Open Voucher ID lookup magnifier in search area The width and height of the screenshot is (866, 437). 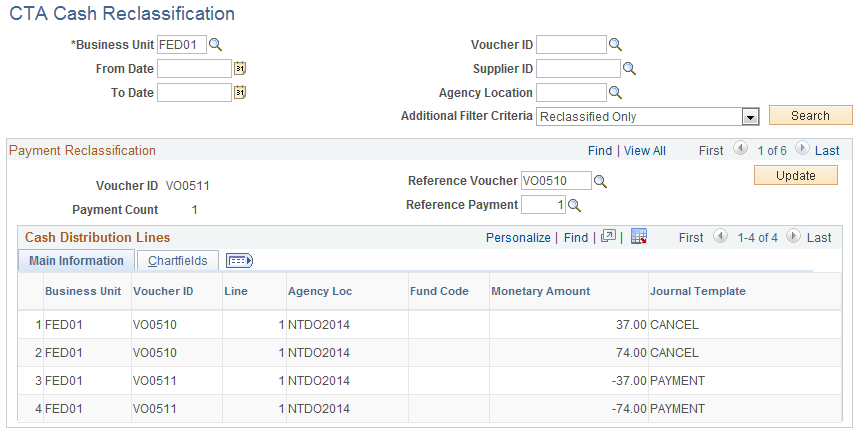pos(615,45)
